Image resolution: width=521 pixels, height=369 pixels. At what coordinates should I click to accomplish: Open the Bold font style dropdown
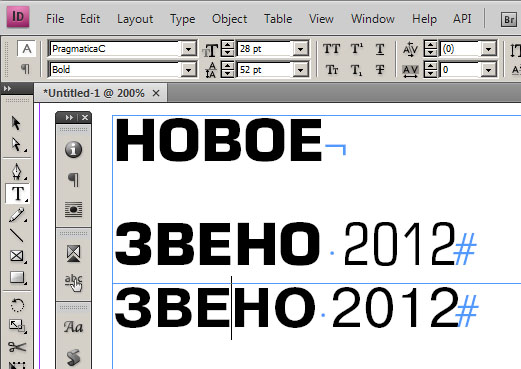click(188, 70)
